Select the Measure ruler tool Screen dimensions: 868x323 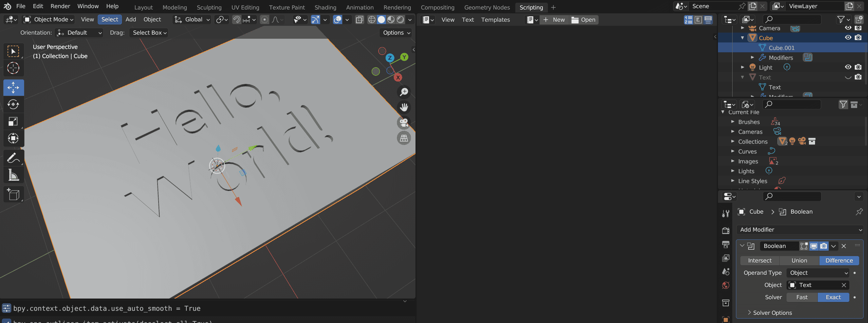click(13, 175)
